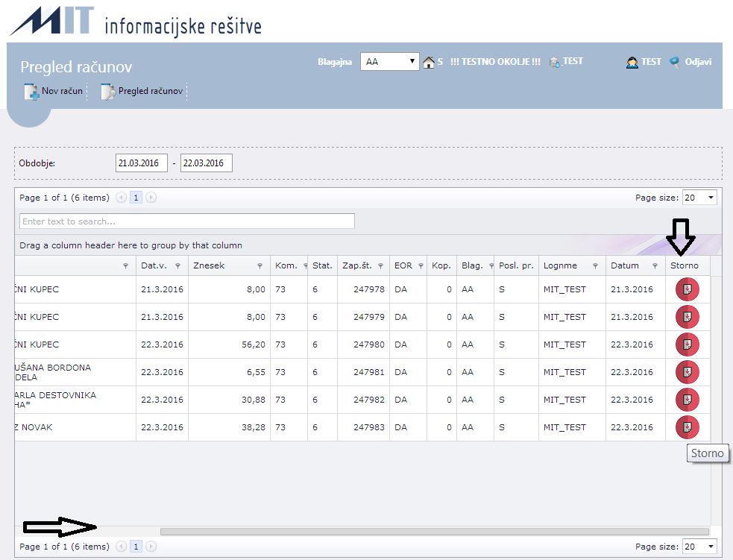This screenshot has height=560, width=733.
Task: Click the Odjavi logout link
Action: [x=698, y=62]
